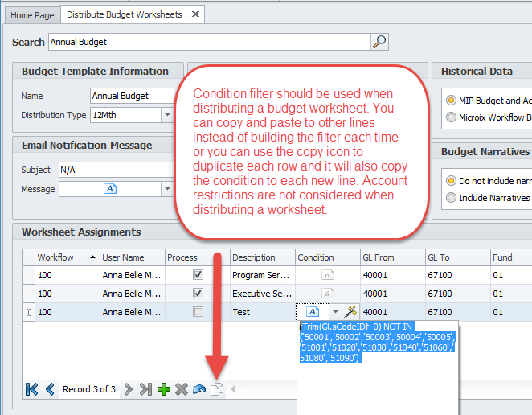Go to first record in navigator

(x=32, y=389)
